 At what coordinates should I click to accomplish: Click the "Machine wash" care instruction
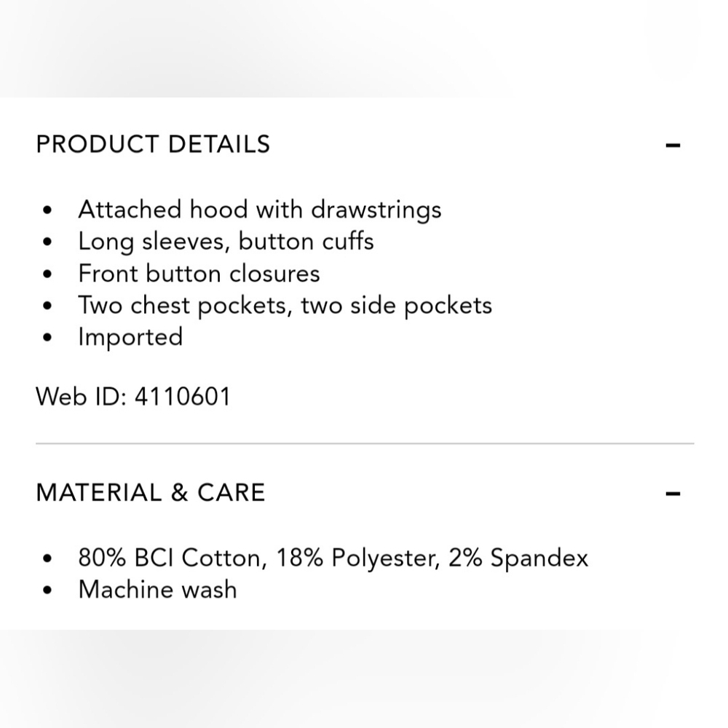point(157,589)
